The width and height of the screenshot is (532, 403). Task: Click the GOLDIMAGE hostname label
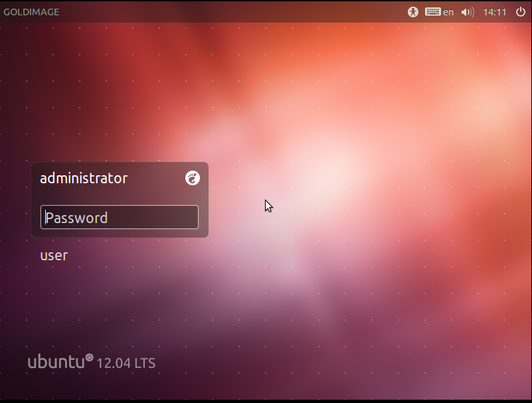click(x=31, y=12)
